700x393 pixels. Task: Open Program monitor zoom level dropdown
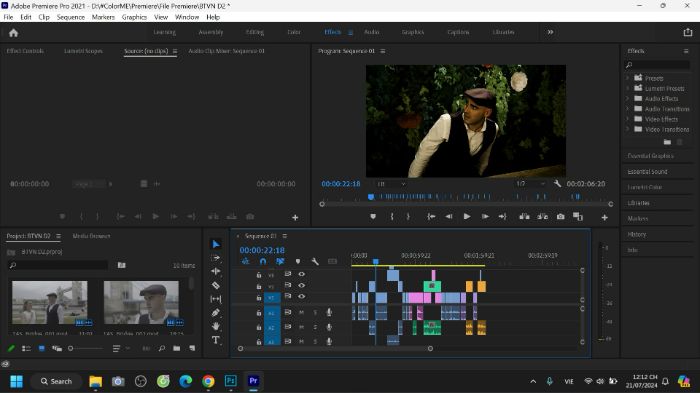tap(391, 184)
